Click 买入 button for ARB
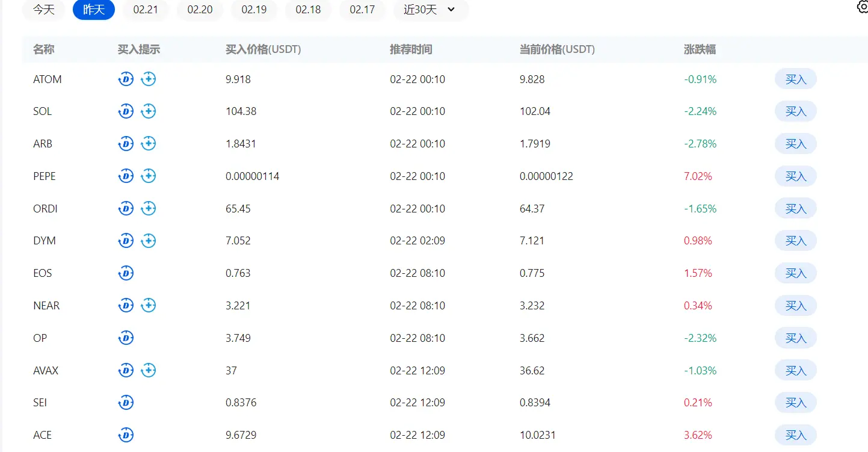This screenshot has width=868, height=452. click(x=795, y=144)
